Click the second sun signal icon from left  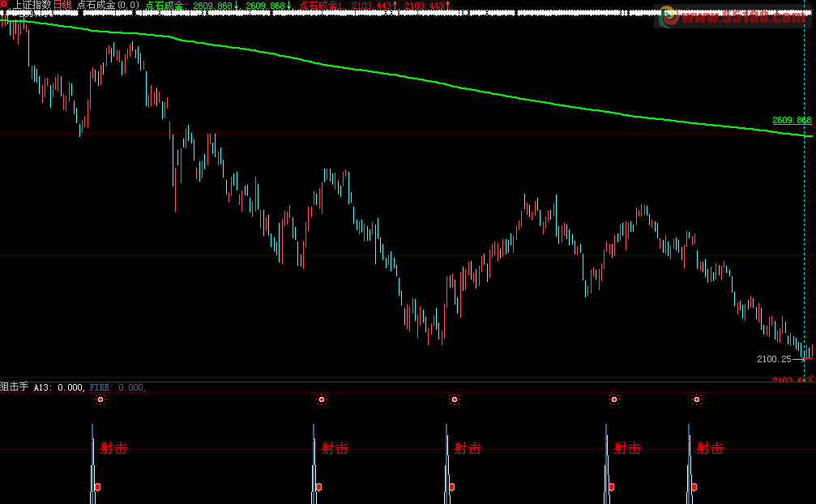pos(322,399)
